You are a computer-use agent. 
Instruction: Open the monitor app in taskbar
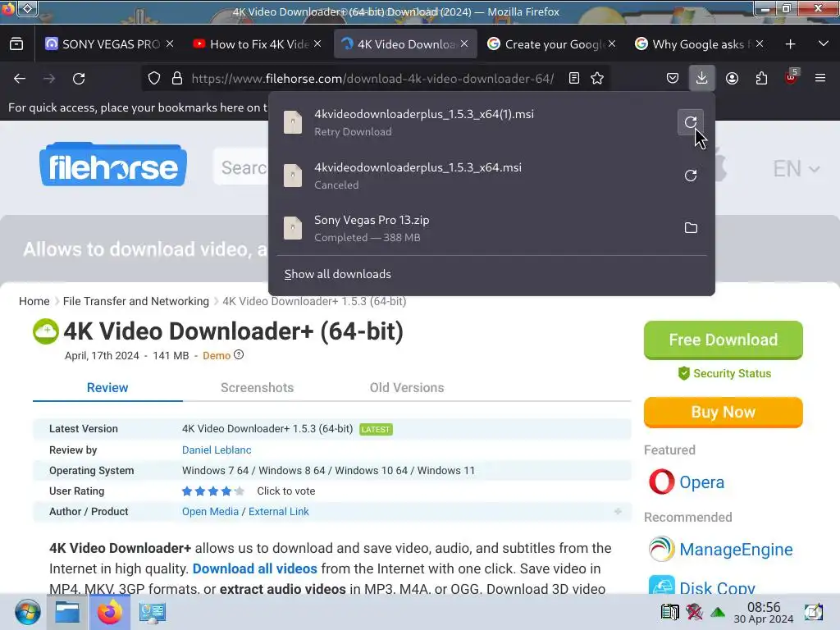152,612
